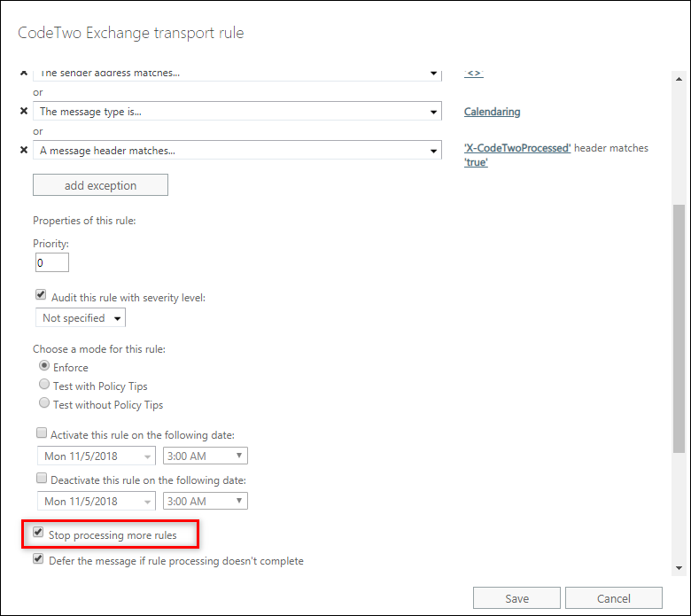This screenshot has height=616, width=691.
Task: Check Activate this rule on following date
Action: click(42, 433)
